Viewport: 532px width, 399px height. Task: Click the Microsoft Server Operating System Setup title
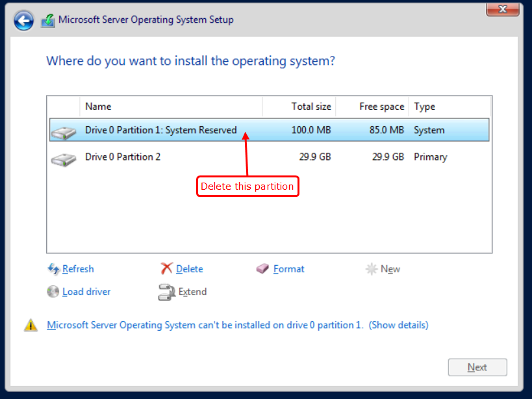click(146, 19)
